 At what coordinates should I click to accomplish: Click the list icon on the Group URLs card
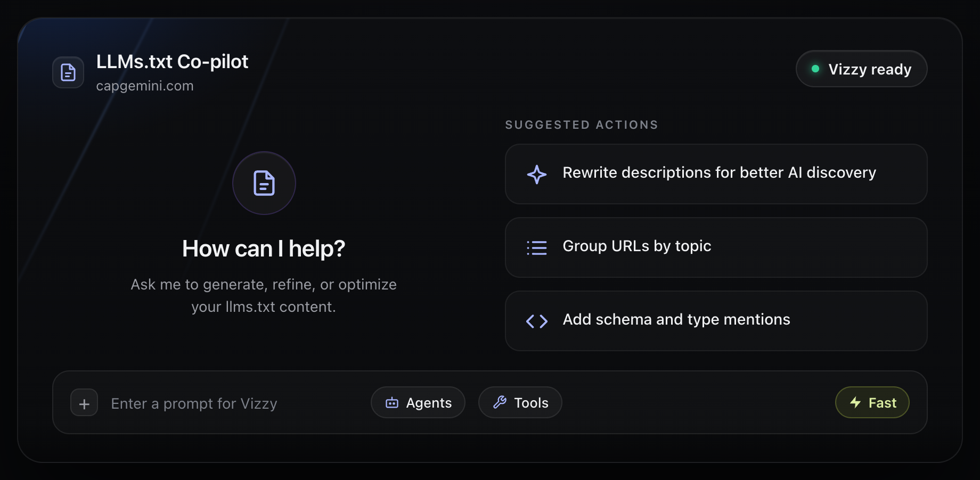pos(537,247)
